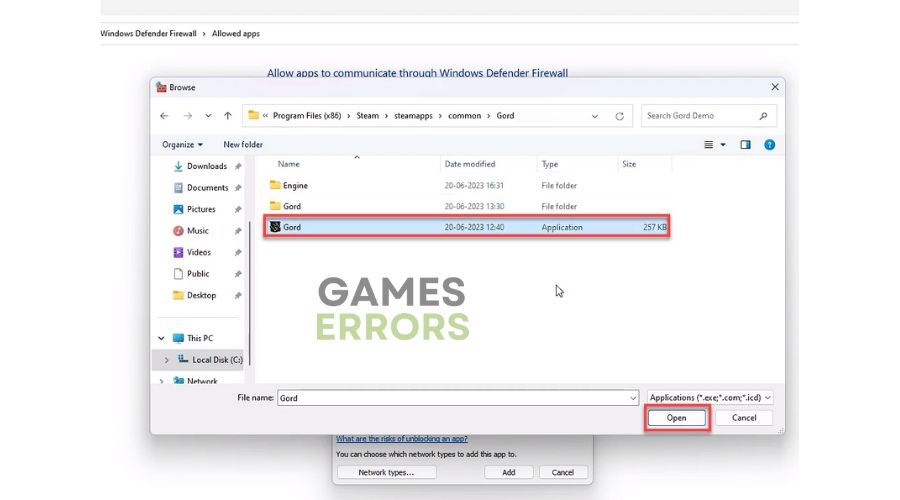Open Videos in the sidebar
This screenshot has width=900, height=500.
199,253
